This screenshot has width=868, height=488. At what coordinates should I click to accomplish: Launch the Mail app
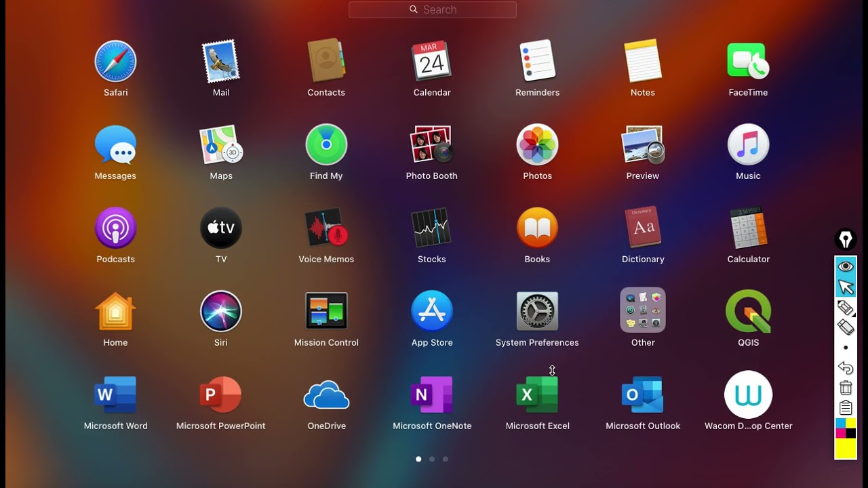point(221,61)
